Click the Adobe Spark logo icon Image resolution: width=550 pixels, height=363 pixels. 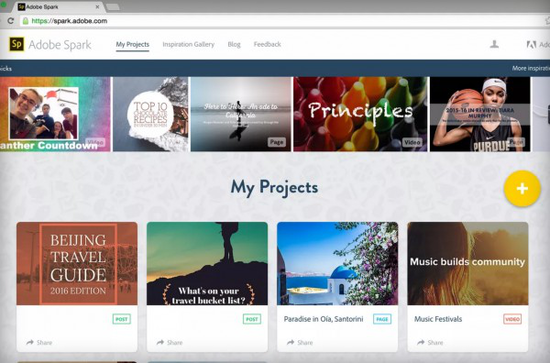click(x=16, y=44)
